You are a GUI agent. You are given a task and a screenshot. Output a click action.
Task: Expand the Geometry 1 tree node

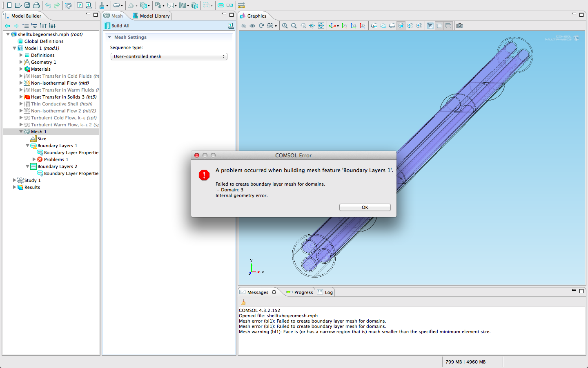pyautogui.click(x=21, y=62)
